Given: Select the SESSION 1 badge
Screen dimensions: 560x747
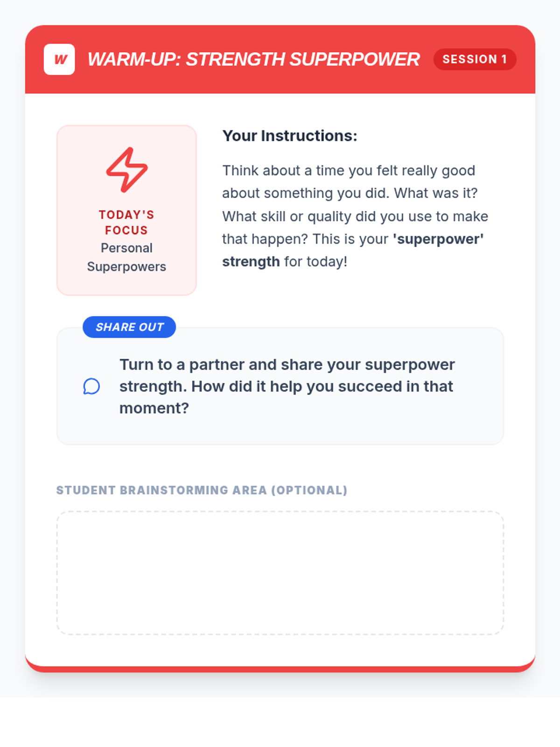Looking at the screenshot, I should (475, 59).
